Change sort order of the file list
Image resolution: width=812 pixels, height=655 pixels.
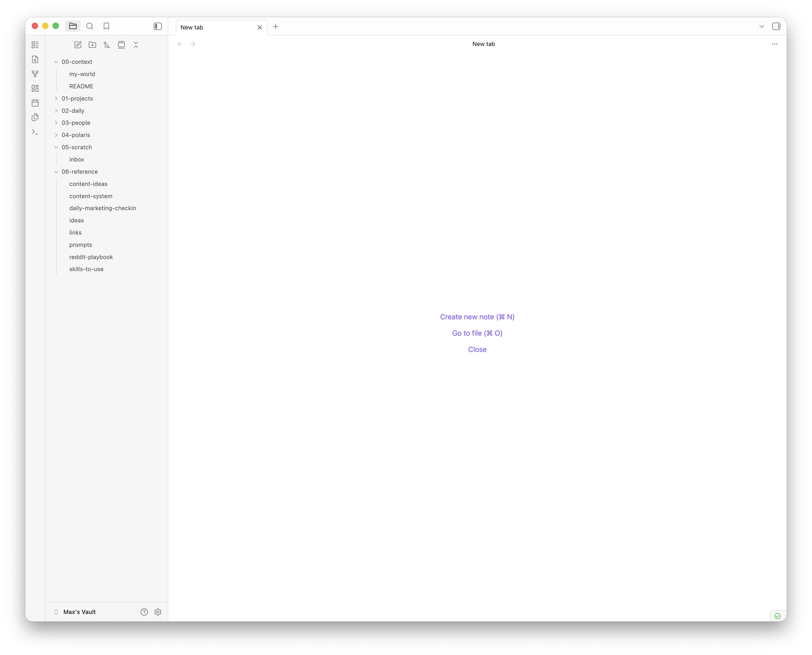107,45
